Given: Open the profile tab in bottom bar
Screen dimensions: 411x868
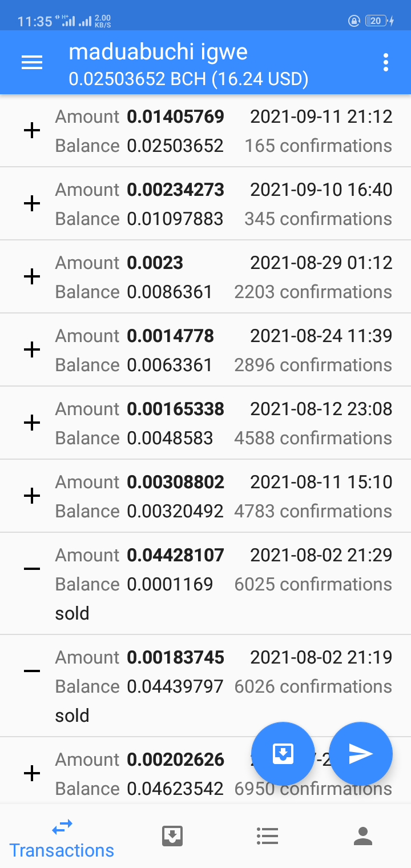Looking at the screenshot, I should [363, 837].
